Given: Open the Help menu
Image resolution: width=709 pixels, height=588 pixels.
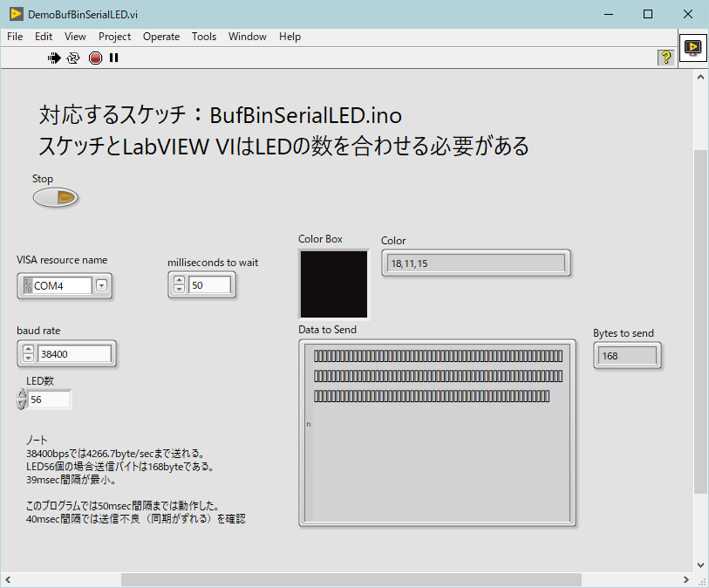Looking at the screenshot, I should 290,37.
